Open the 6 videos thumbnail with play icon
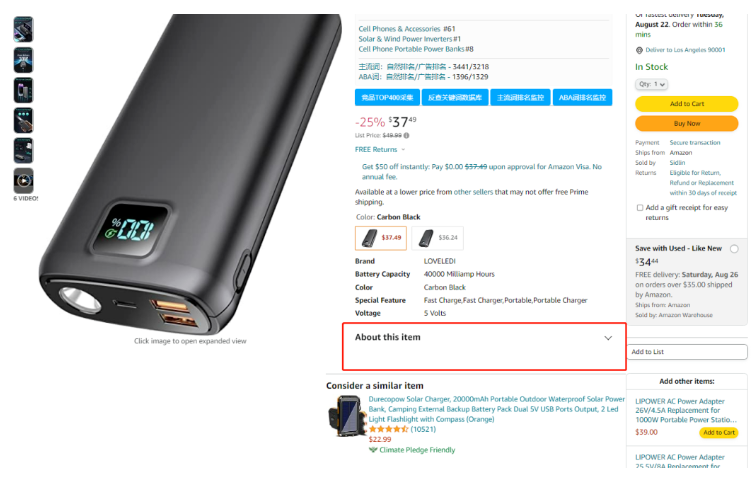Screen dimensions: 756x485 pyautogui.click(x=23, y=180)
